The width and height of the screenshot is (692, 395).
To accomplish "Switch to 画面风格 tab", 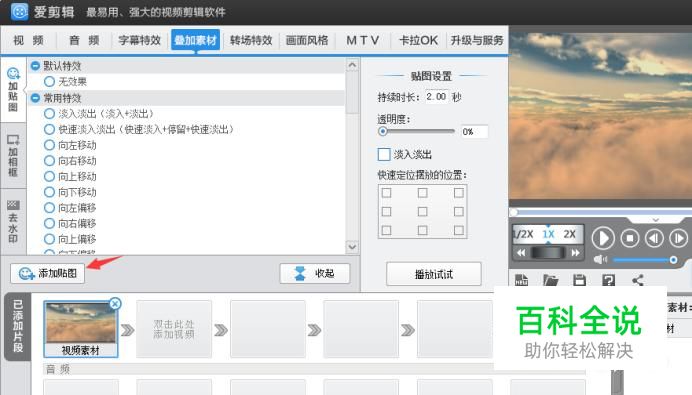I will [307, 40].
